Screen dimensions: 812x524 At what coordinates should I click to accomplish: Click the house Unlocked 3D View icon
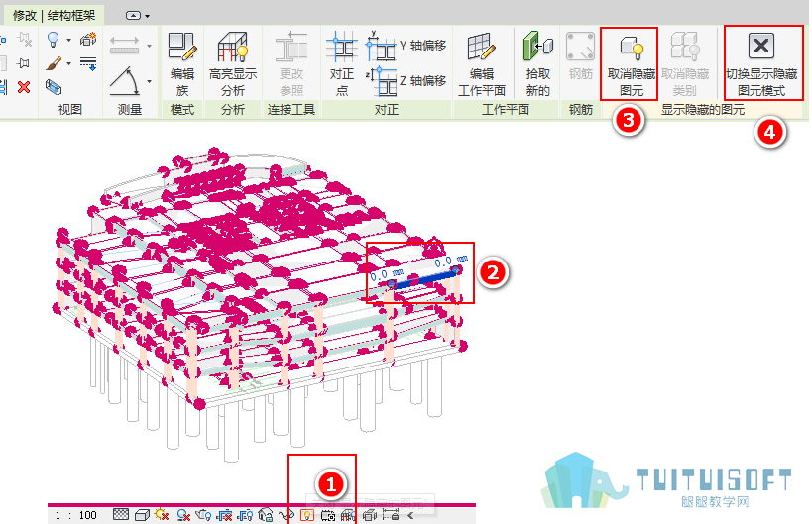[x=266, y=515]
